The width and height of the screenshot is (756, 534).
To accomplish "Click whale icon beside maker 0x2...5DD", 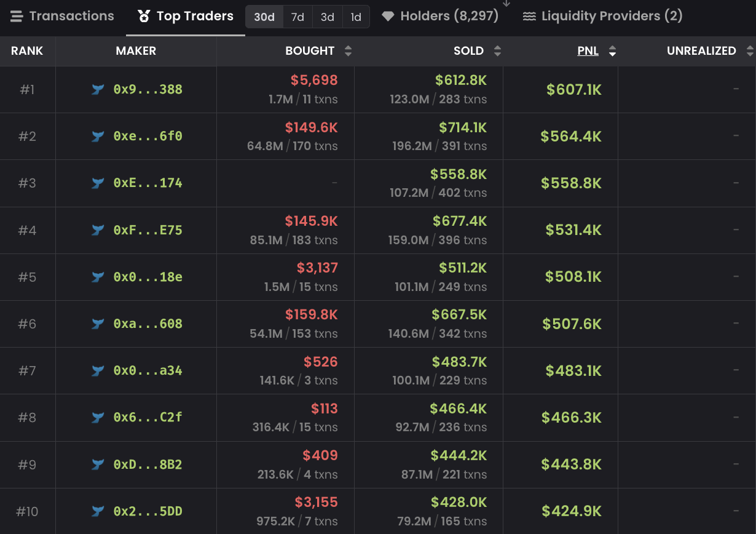I will (98, 511).
